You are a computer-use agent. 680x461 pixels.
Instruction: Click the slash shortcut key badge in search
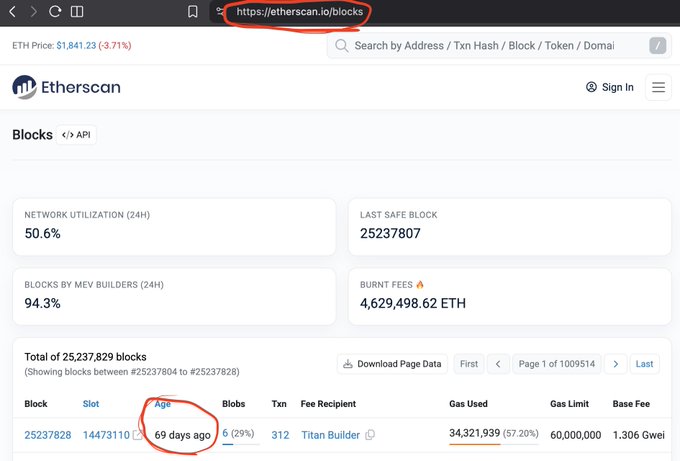click(x=657, y=46)
